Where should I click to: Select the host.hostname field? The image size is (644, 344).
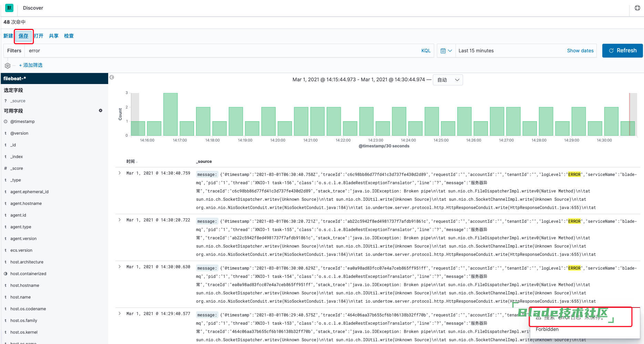[25, 285]
